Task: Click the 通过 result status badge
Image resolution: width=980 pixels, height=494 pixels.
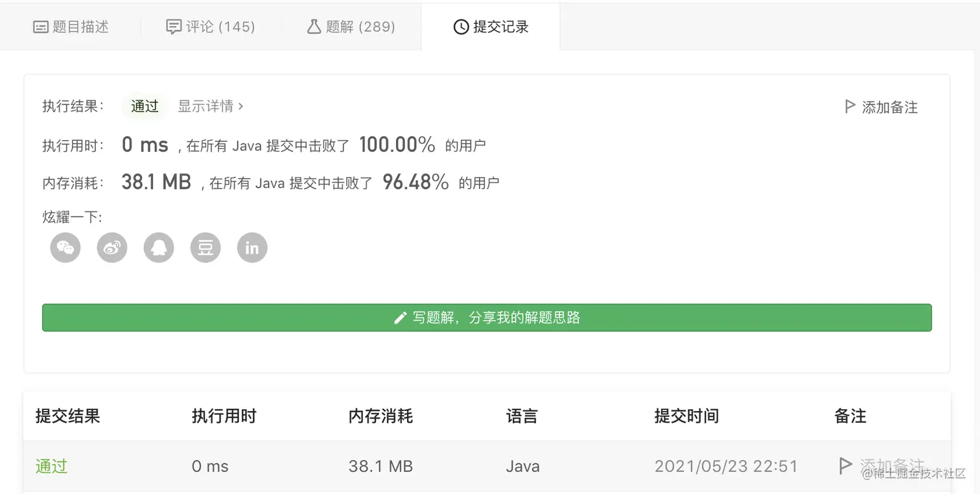Action: coord(145,106)
